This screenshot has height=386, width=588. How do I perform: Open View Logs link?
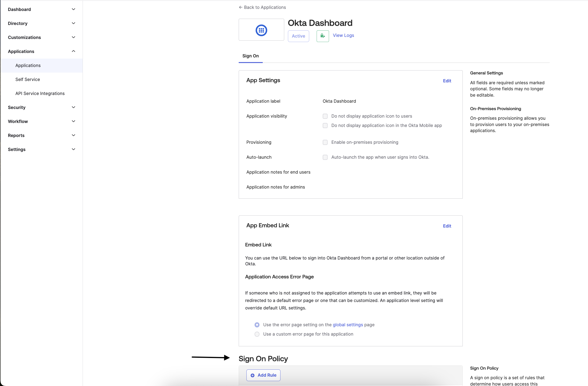(x=343, y=35)
